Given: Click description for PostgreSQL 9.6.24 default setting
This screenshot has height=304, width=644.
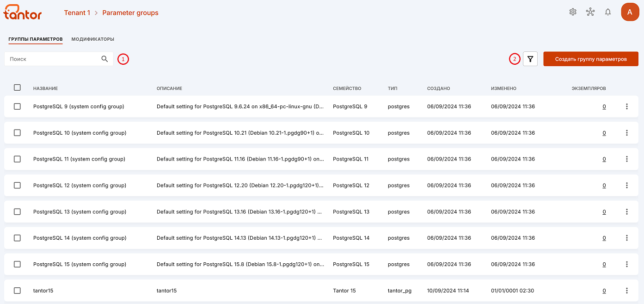Looking at the screenshot, I should pyautogui.click(x=240, y=106).
